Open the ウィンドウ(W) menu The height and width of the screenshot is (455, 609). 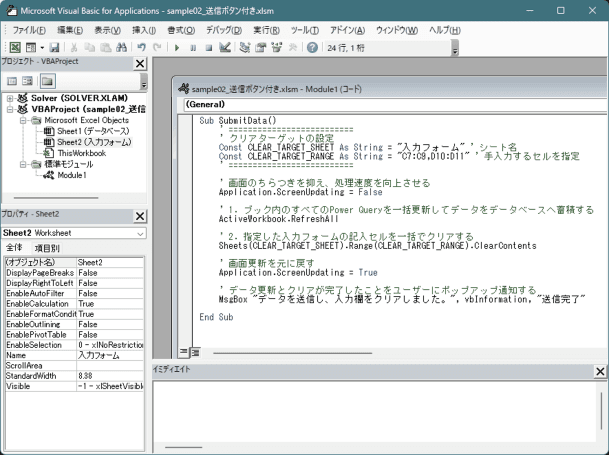pos(397,30)
